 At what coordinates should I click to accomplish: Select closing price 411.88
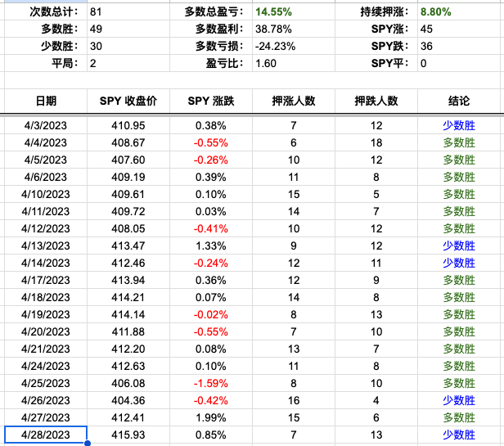pyautogui.click(x=128, y=332)
